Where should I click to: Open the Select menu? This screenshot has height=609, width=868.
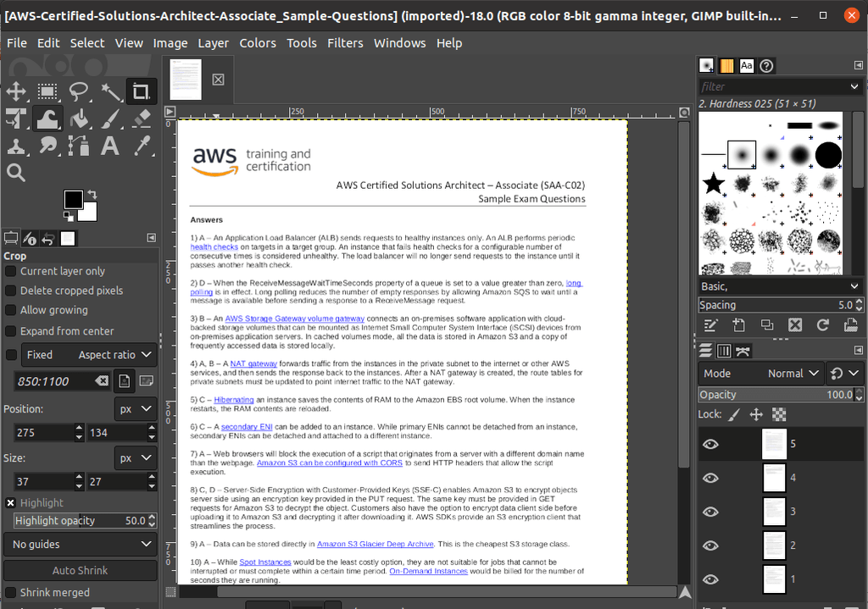coord(87,43)
